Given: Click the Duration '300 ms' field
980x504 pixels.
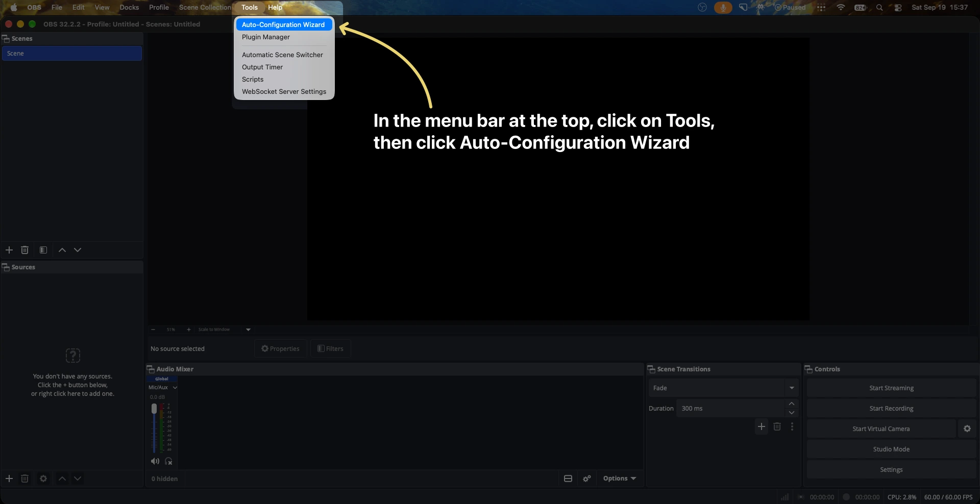Looking at the screenshot, I should [730, 409].
